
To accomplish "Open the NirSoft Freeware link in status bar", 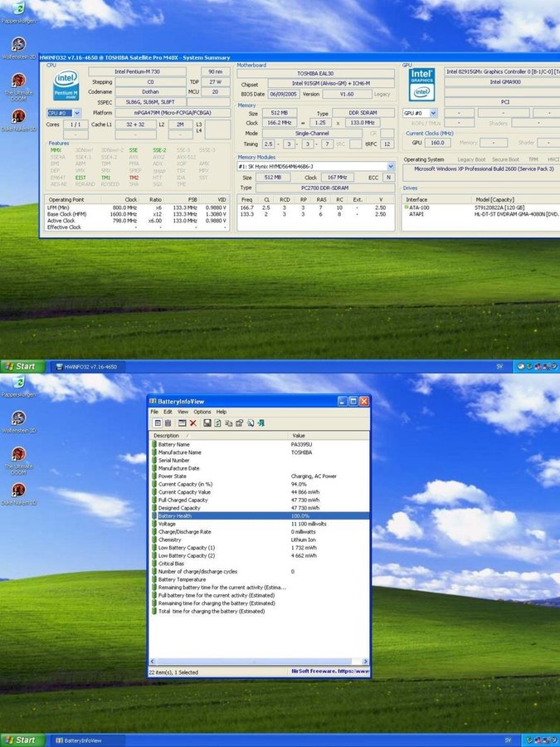I will 330,671.
